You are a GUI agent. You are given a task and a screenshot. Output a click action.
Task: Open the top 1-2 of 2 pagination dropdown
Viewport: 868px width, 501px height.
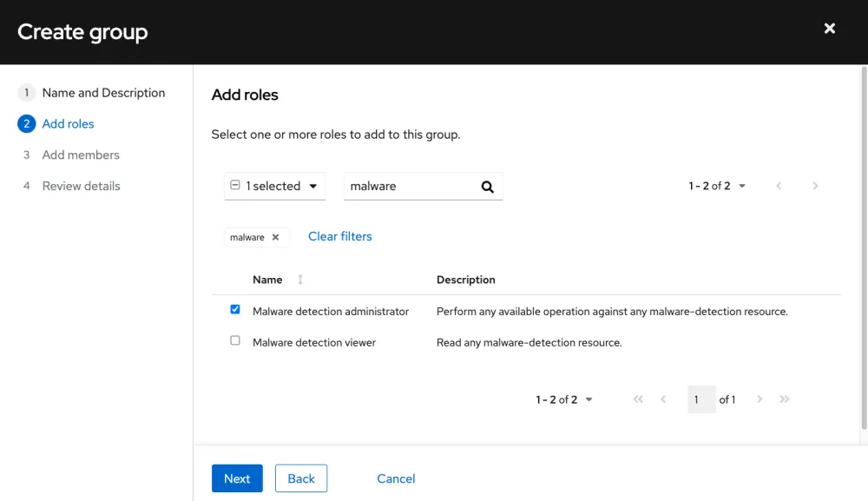point(742,186)
